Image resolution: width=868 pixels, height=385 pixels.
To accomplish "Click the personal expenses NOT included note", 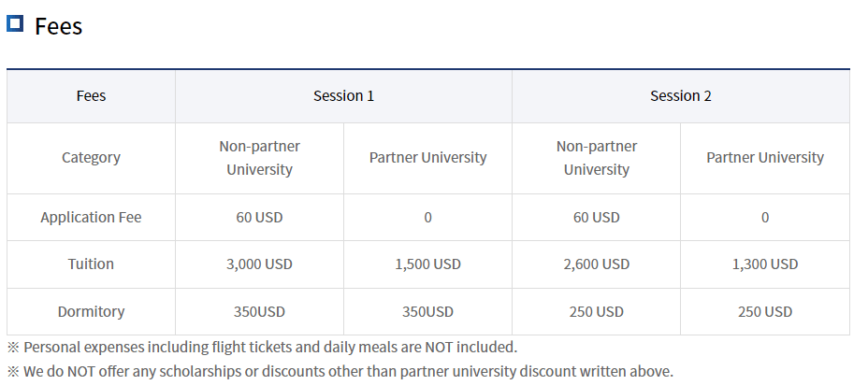I will pyautogui.click(x=262, y=347).
